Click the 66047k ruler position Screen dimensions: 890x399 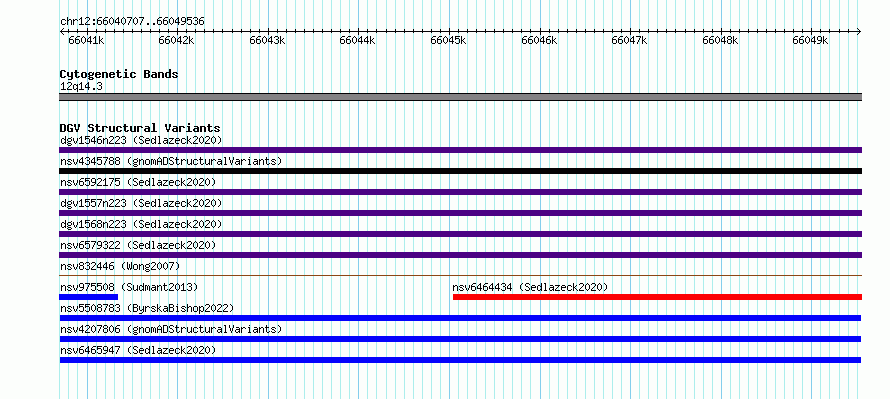point(629,40)
